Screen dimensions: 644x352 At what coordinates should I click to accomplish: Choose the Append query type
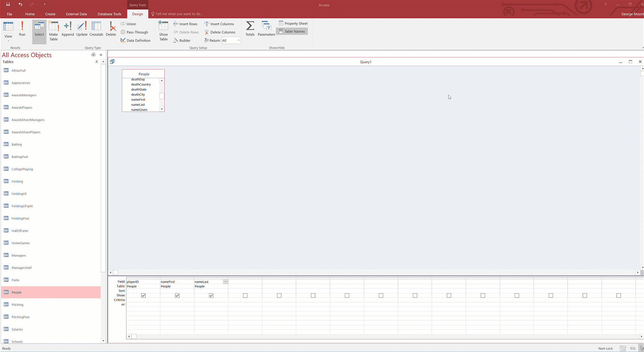67,29
